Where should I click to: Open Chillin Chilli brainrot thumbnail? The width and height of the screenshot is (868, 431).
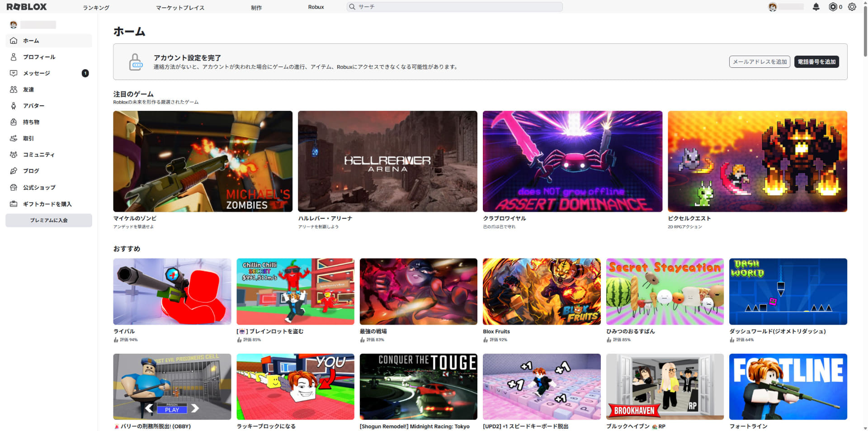(295, 292)
